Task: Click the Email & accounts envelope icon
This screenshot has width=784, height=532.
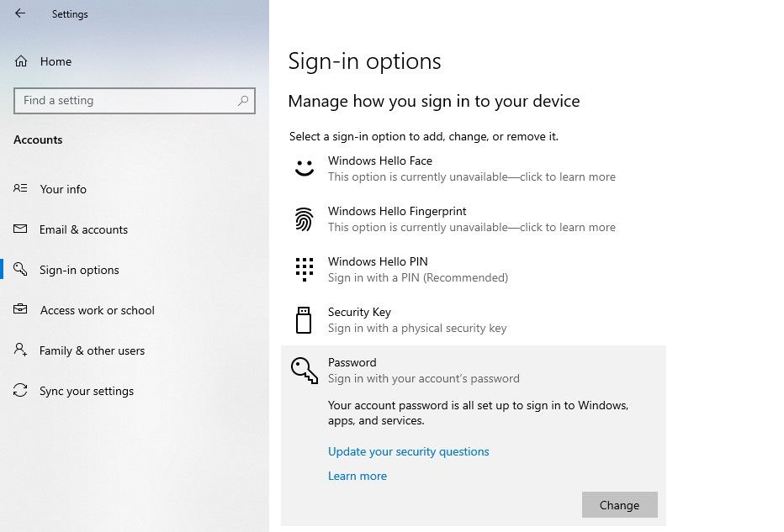Action: (21, 229)
